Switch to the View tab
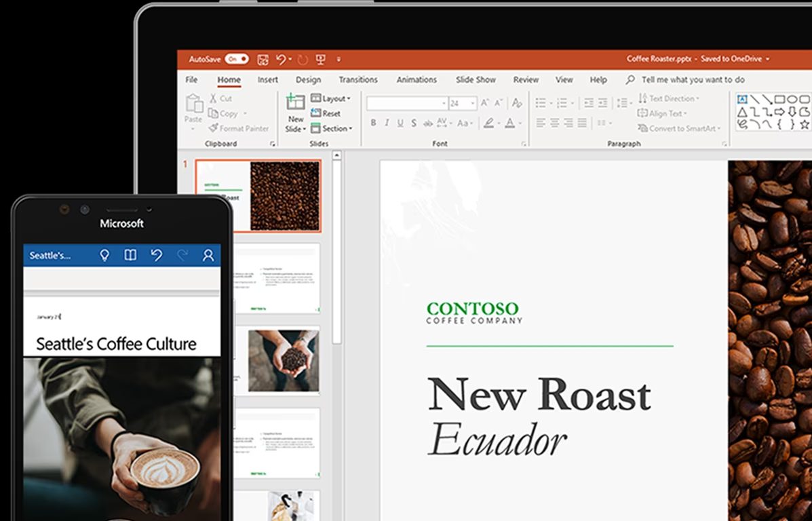This screenshot has height=521, width=812. (564, 80)
